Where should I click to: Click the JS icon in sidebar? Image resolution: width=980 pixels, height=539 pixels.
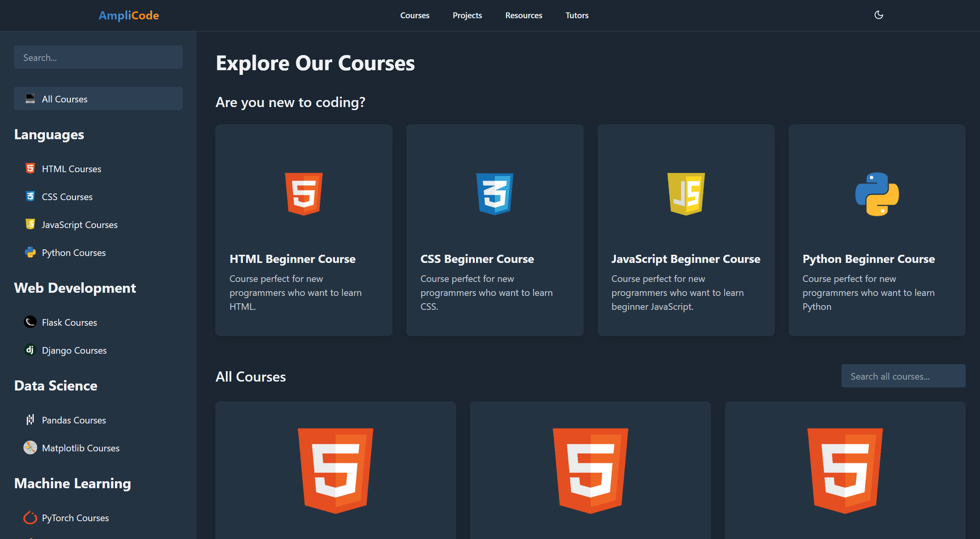(x=30, y=224)
